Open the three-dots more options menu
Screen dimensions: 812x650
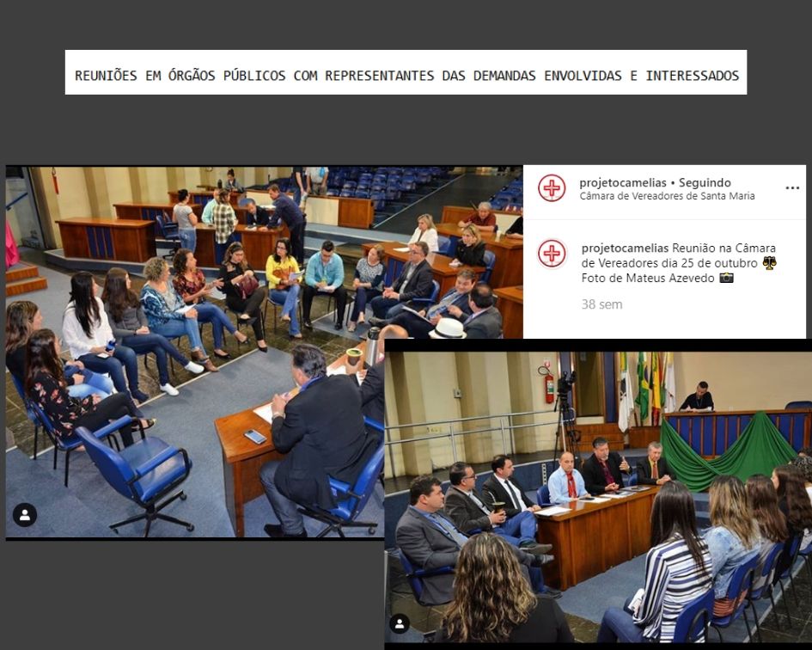point(792,188)
